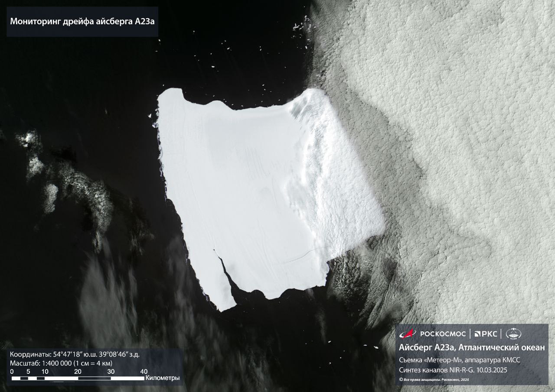Click the 'Все права защищены, Роскосмос, 2025' notice
Image resolution: width=555 pixels, height=392 pixels.
tap(437, 379)
